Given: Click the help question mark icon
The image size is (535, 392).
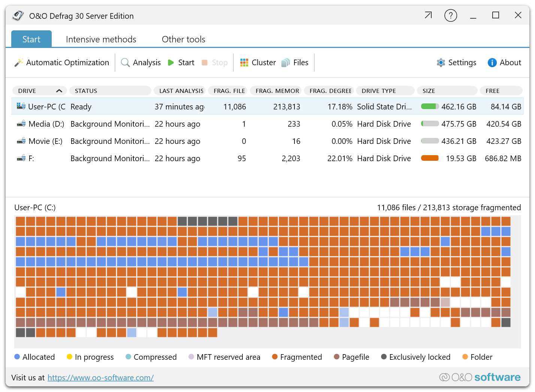Looking at the screenshot, I should point(450,16).
